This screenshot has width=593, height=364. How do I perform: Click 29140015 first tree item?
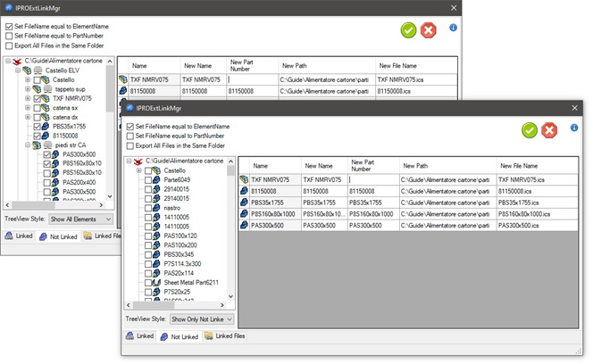coord(177,189)
